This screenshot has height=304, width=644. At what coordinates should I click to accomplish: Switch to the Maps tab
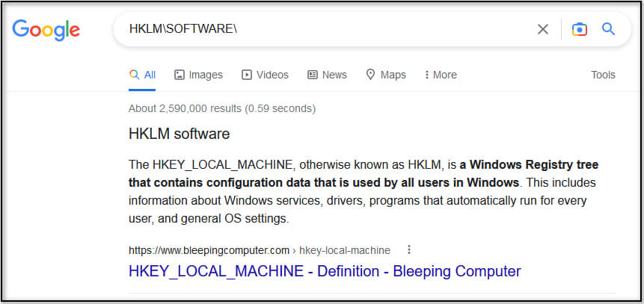386,75
